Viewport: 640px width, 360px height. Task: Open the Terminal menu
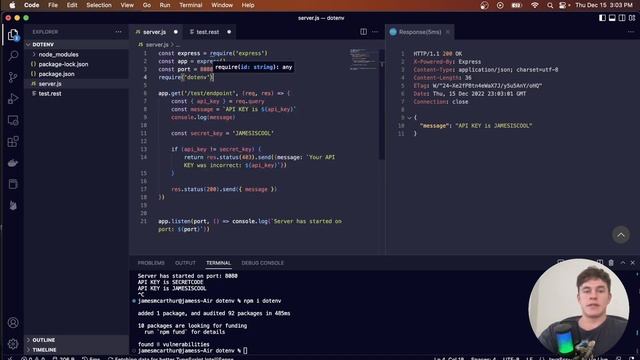[191, 5]
